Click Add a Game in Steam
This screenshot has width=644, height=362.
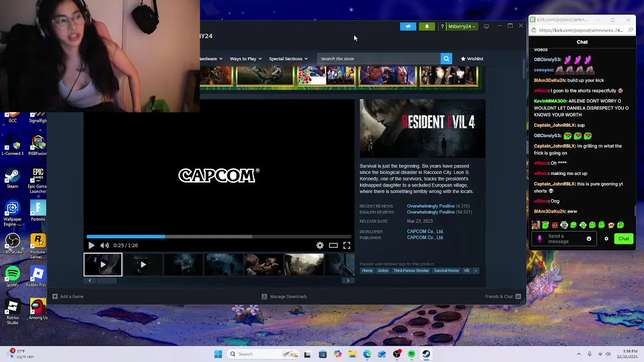[x=68, y=297]
